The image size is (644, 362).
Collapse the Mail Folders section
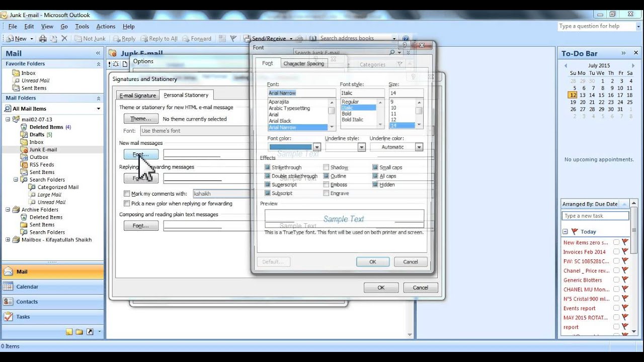tap(99, 98)
